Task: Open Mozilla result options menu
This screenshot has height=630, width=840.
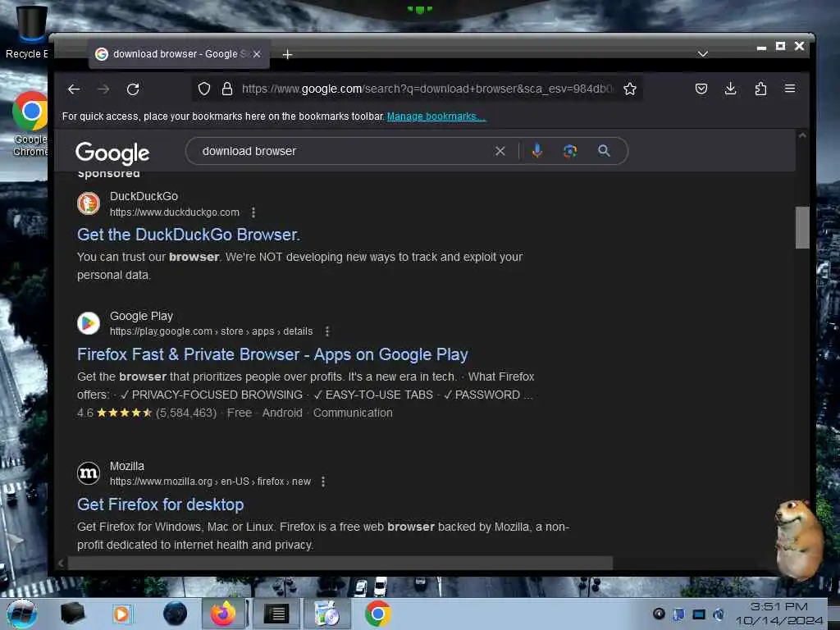Action: pos(323,482)
